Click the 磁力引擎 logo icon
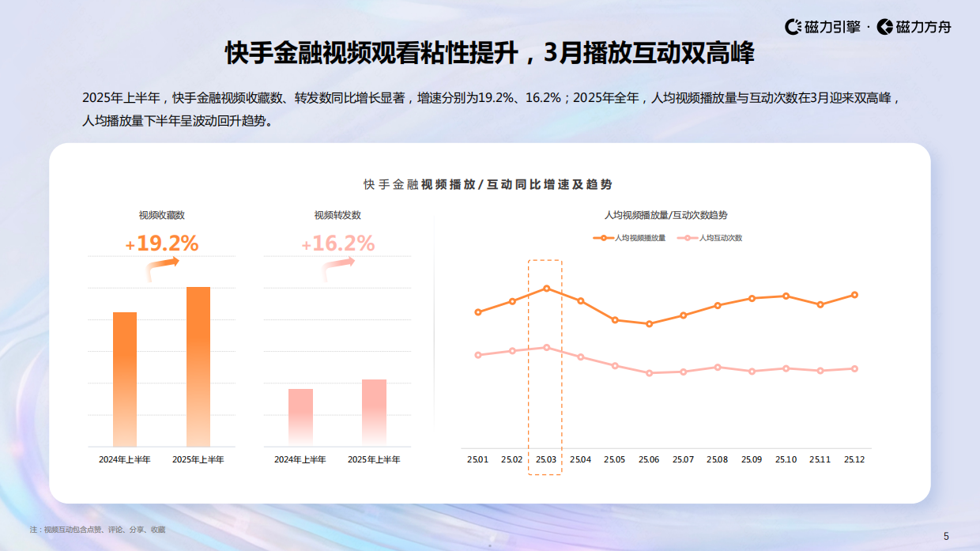 [797, 25]
